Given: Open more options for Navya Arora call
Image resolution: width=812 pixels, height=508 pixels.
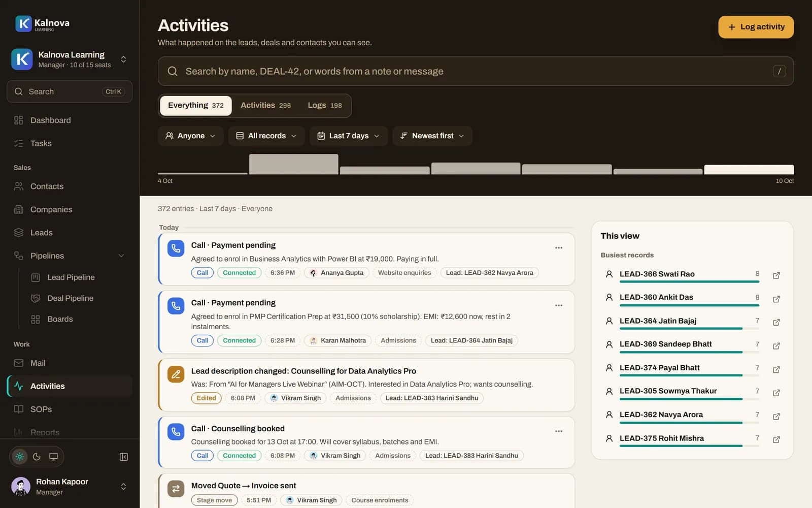Looking at the screenshot, I should [x=559, y=248].
